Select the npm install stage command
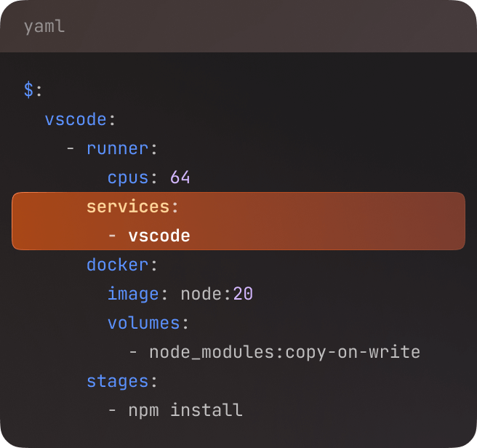The width and height of the screenshot is (477, 448). click(185, 410)
